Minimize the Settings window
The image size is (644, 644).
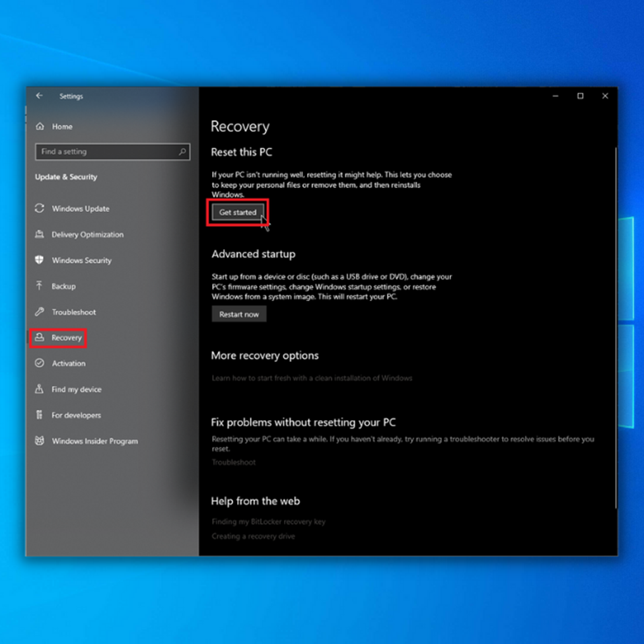pos(555,96)
